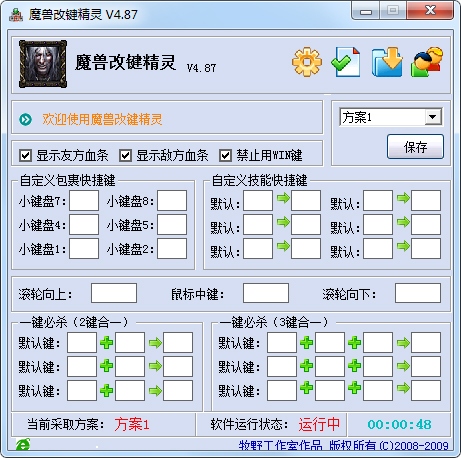Click the green browser icon in status bar
This screenshot has height=458, width=461.
23,444
